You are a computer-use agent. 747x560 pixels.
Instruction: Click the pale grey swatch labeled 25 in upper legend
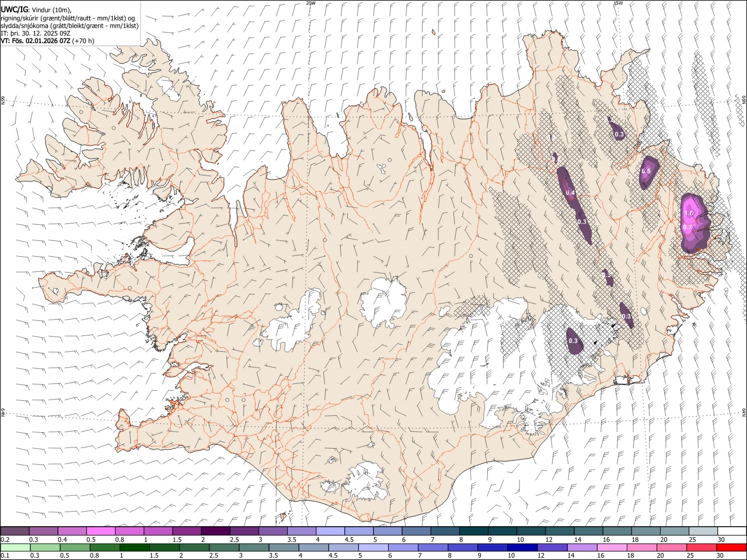coord(702,531)
